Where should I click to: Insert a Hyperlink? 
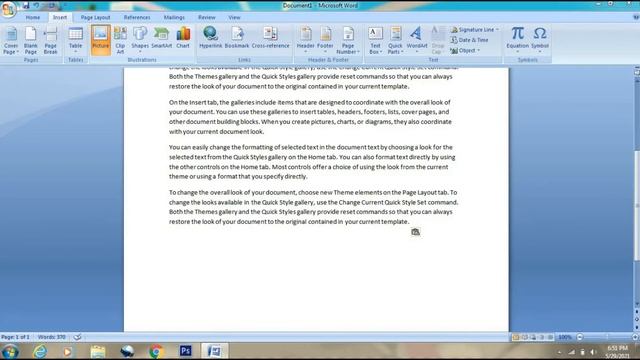[x=211, y=38]
